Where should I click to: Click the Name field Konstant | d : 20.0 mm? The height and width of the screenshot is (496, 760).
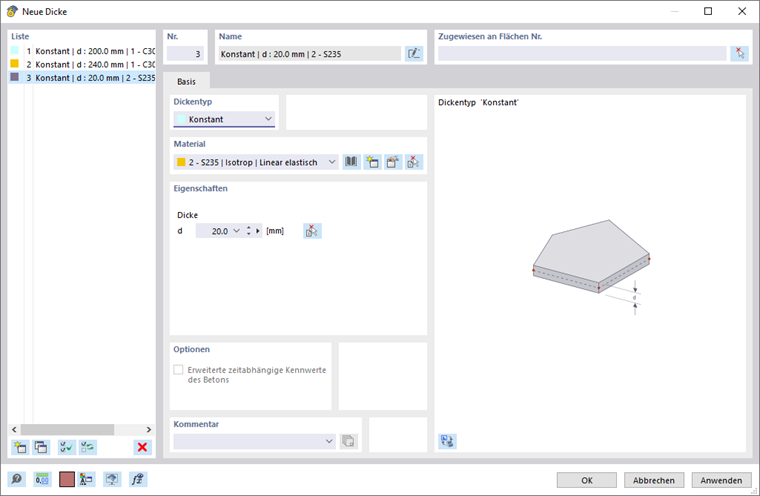coord(310,54)
